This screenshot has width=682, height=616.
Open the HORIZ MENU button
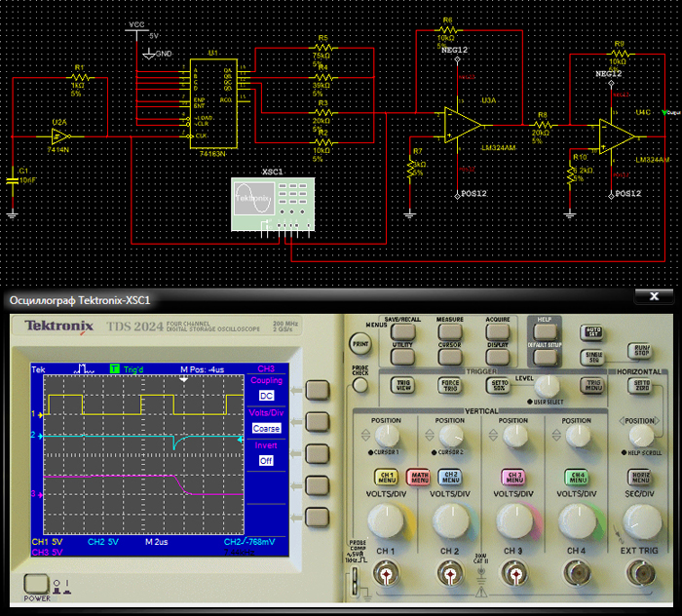640,478
